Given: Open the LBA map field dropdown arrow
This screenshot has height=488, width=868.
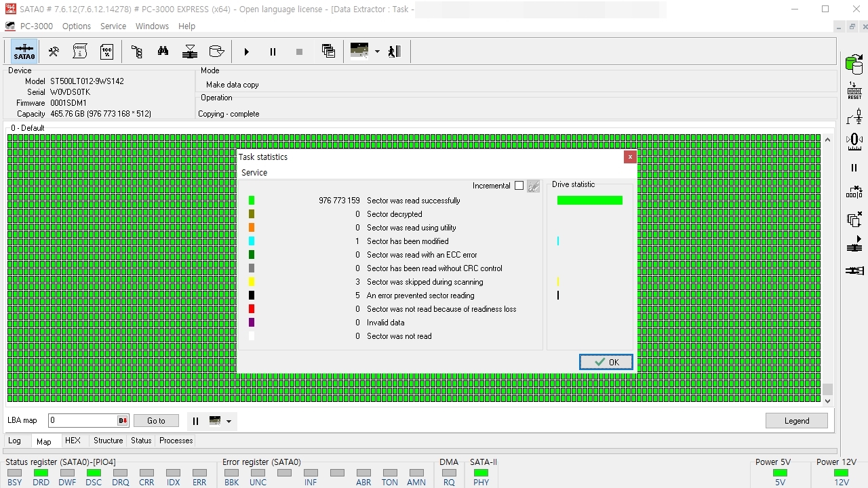Looking at the screenshot, I should pyautogui.click(x=123, y=421).
